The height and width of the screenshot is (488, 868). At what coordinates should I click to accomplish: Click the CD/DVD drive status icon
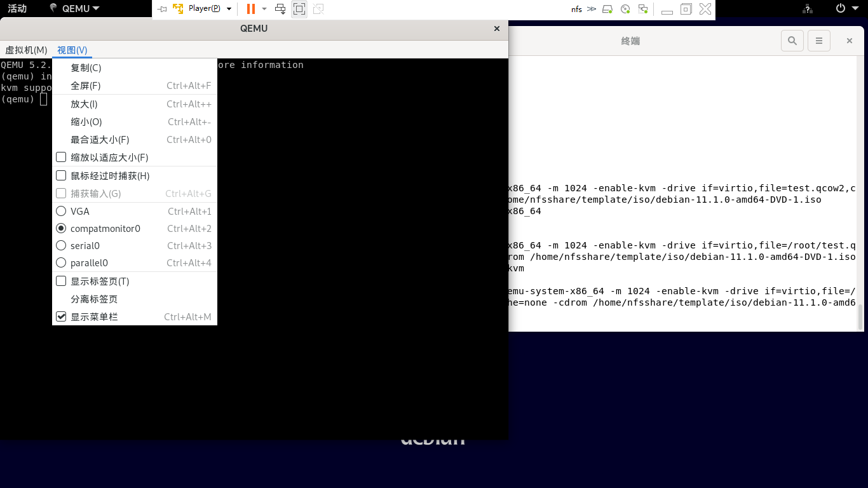click(x=625, y=9)
